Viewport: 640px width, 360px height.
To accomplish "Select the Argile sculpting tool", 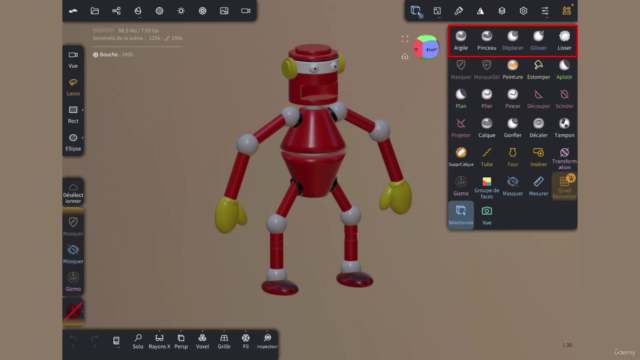I will tap(461, 40).
